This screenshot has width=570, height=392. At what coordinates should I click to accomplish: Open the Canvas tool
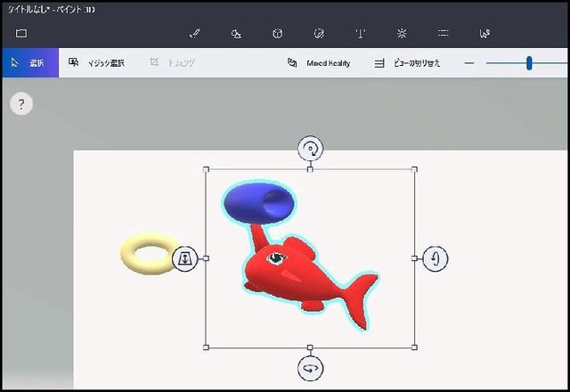[x=444, y=34]
